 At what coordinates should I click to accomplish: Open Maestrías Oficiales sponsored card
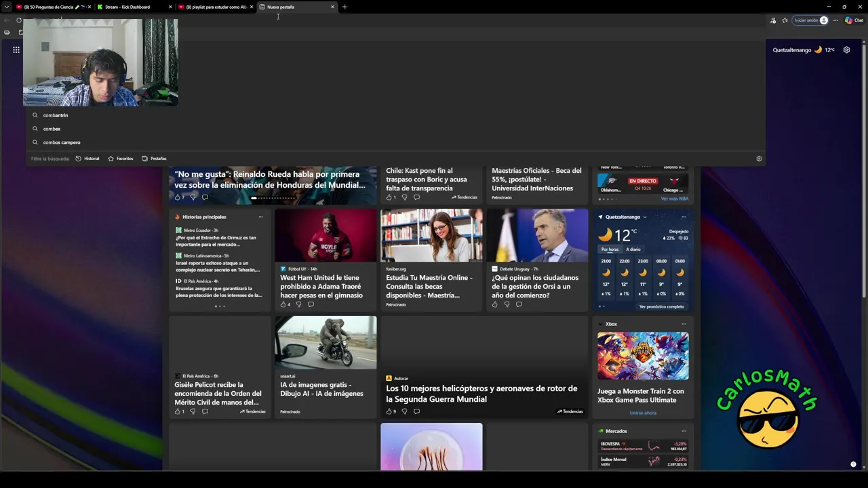(x=536, y=180)
